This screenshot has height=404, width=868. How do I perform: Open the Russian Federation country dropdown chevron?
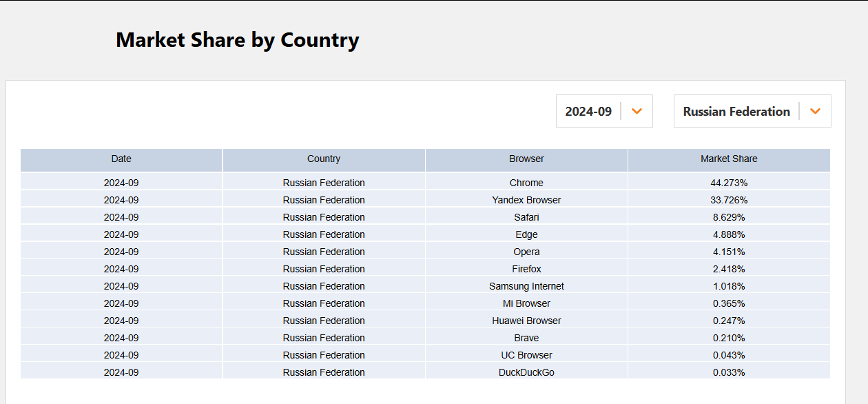pyautogui.click(x=816, y=111)
